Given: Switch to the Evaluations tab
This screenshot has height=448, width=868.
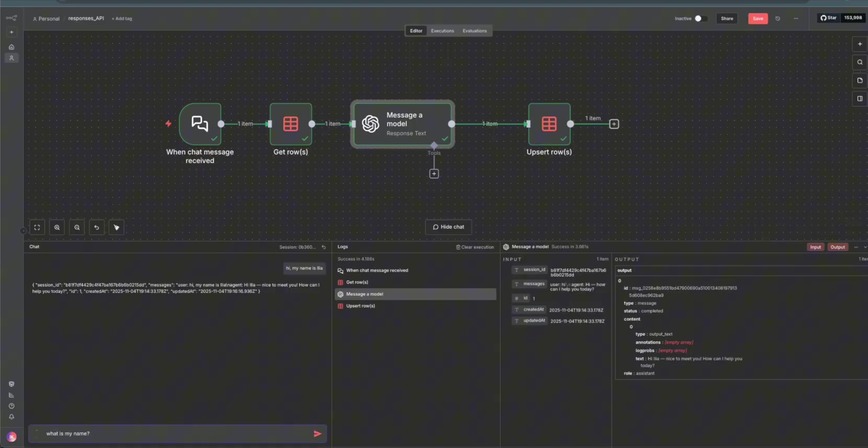Looking at the screenshot, I should 475,31.
